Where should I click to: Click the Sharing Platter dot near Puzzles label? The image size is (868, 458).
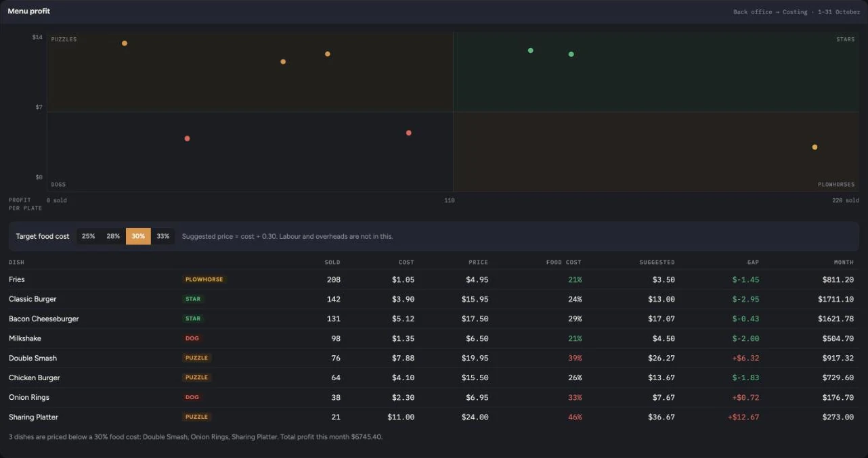click(x=124, y=43)
